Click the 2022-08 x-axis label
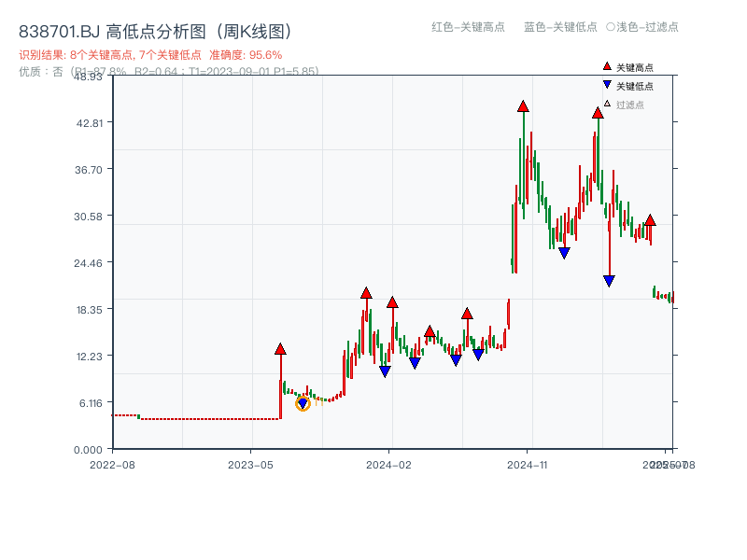Viewport: 747px width, 560px height. click(112, 465)
